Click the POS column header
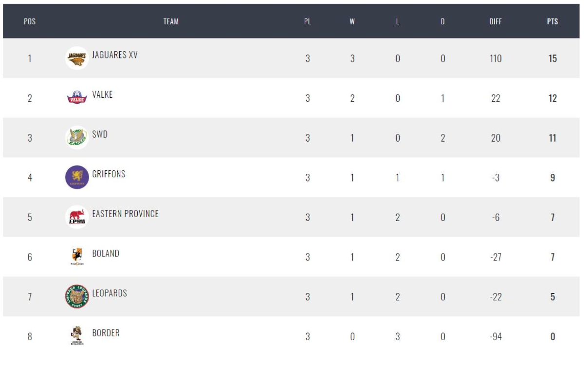Screen dimensions: 588x367 pos(30,21)
